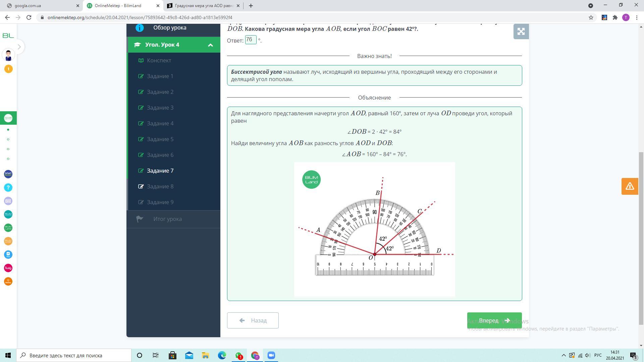Open File Explorer from taskbar
Screen dimensions: 644x362
pos(205,355)
